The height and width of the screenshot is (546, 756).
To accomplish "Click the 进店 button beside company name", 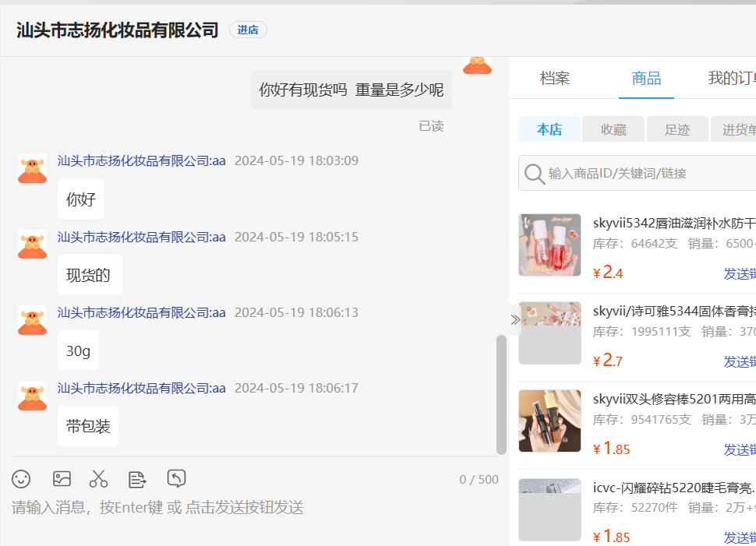I will pyautogui.click(x=248, y=30).
